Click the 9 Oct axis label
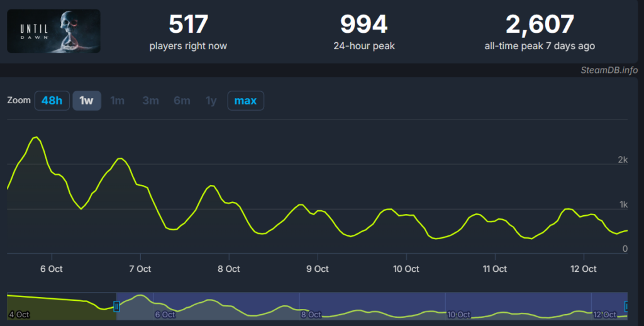644x326 pixels. (318, 269)
